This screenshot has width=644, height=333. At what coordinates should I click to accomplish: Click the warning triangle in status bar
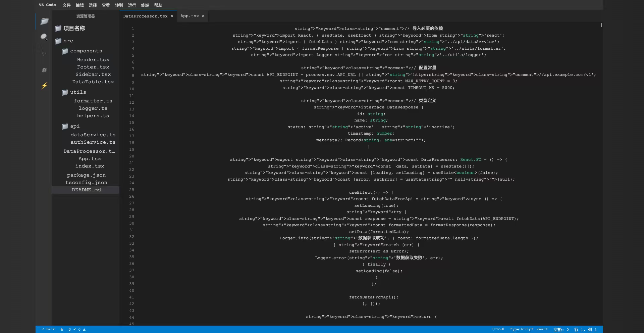click(x=84, y=329)
